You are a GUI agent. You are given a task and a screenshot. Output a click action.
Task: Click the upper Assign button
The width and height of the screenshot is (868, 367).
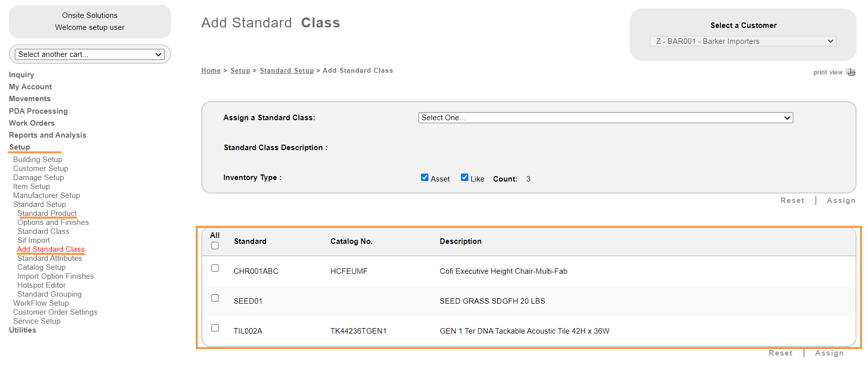coord(841,200)
